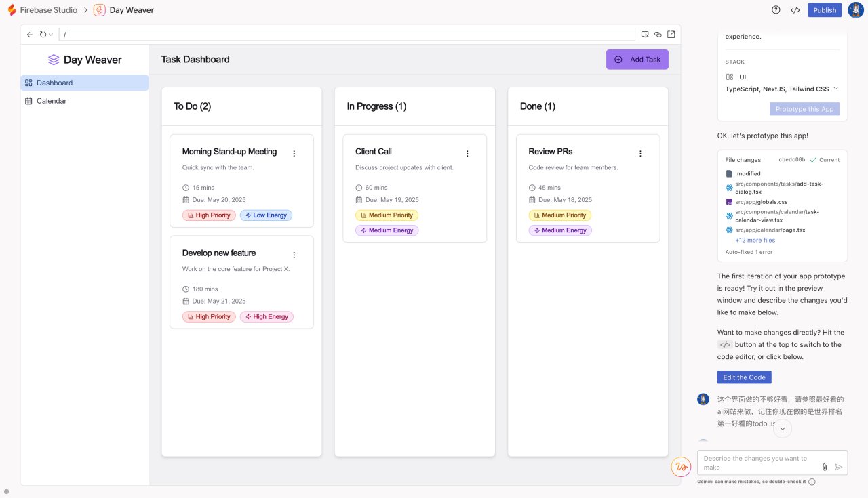Click the attach file paperclip icon
Screen dimensions: 868x498
click(825, 467)
